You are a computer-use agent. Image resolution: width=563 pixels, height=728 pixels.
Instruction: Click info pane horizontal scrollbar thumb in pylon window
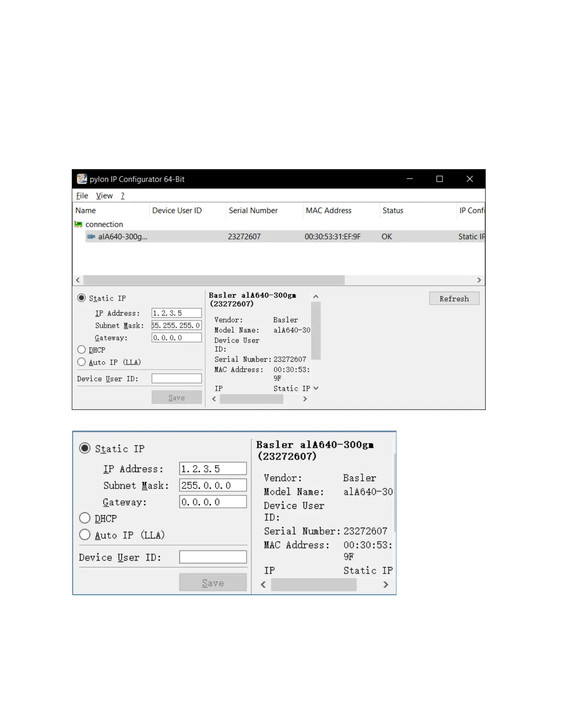(x=251, y=399)
